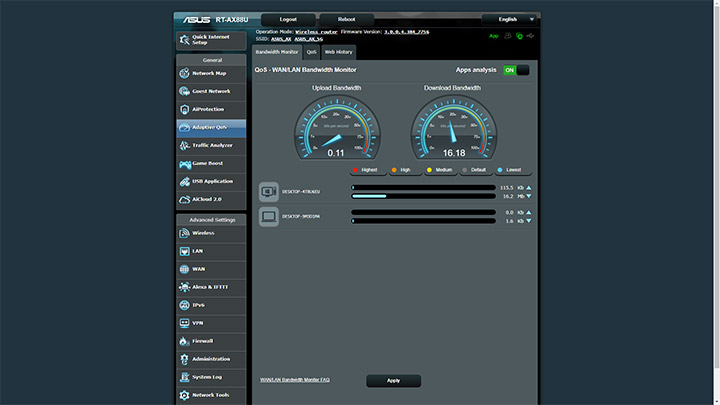Click the QoS - WAN/LAN Bandwidth Monitor heading
The height and width of the screenshot is (405, 720).
(x=305, y=70)
